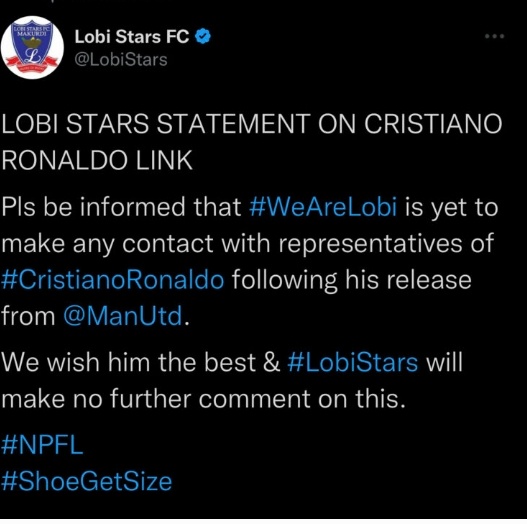Click the word 'from' before @ManUtd
This screenshot has height=524, width=527.
[x=28, y=316]
